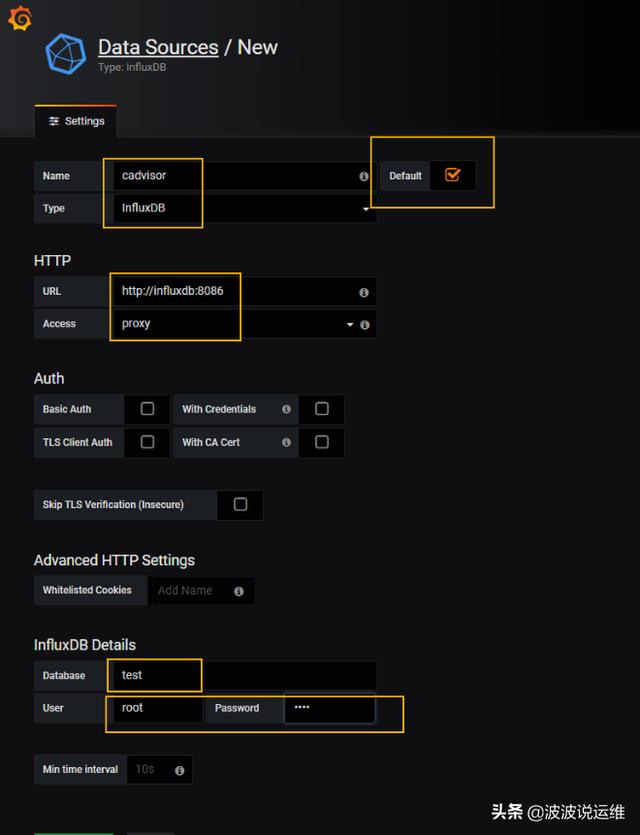Image resolution: width=640 pixels, height=835 pixels.
Task: Click the InfluxDB data source logo
Action: click(65, 53)
